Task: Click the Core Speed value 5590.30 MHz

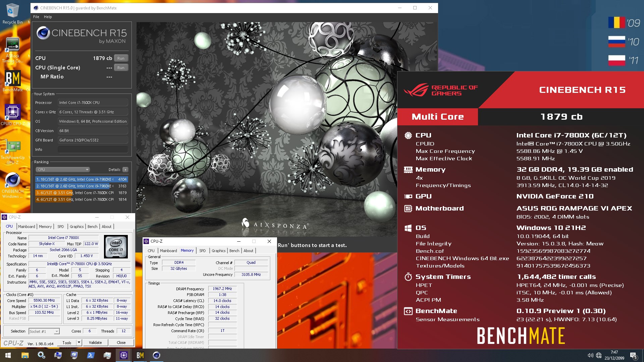Action: click(44, 301)
